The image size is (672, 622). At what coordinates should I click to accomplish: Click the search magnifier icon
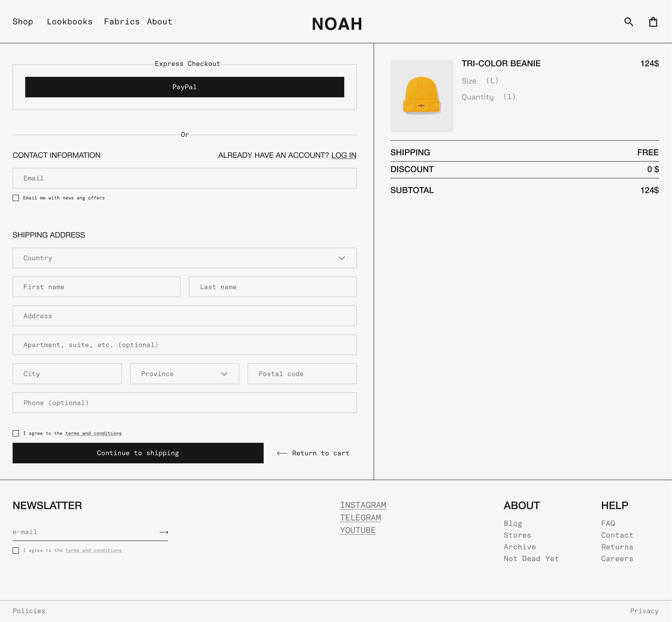[629, 22]
